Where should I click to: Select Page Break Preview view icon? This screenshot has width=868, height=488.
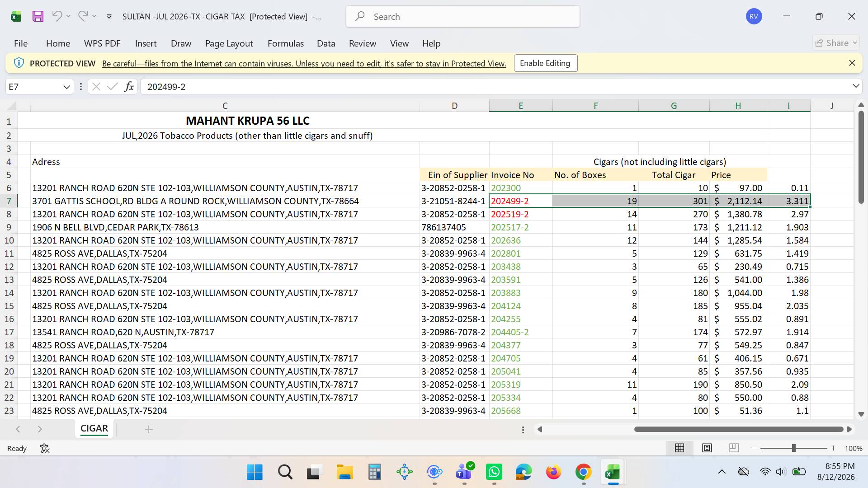(734, 448)
